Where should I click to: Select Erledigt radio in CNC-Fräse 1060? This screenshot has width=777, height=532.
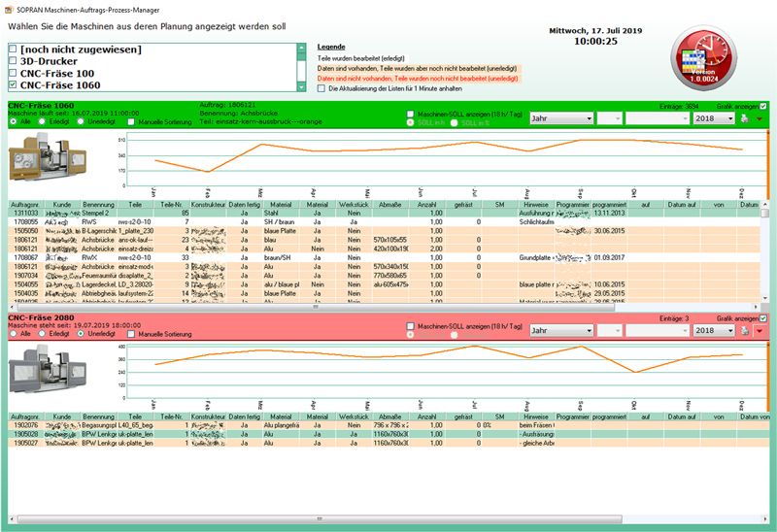point(42,121)
